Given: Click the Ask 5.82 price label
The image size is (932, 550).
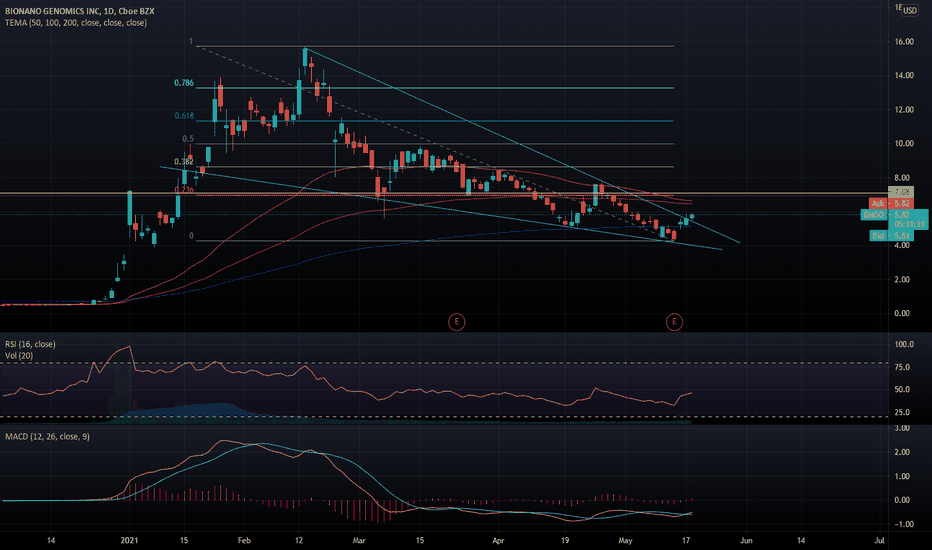Looking at the screenshot, I should pos(890,203).
